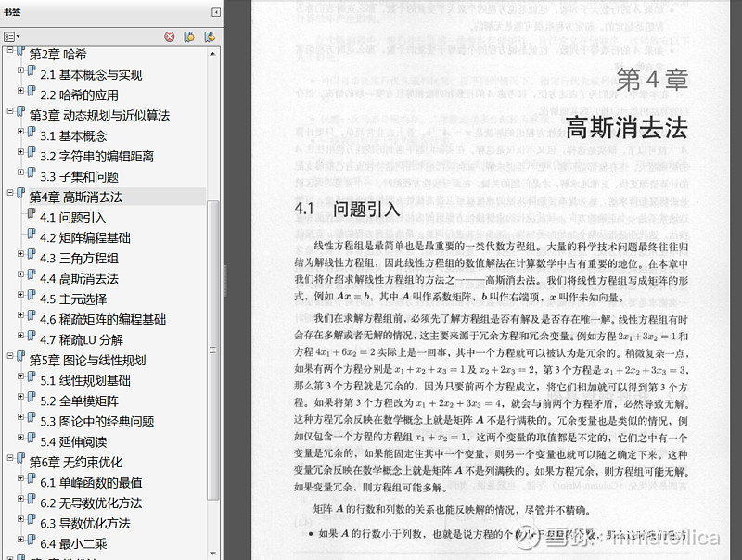Image resolution: width=742 pixels, height=560 pixels.
Task: Click the locate current bookmark icon
Action: click(188, 35)
